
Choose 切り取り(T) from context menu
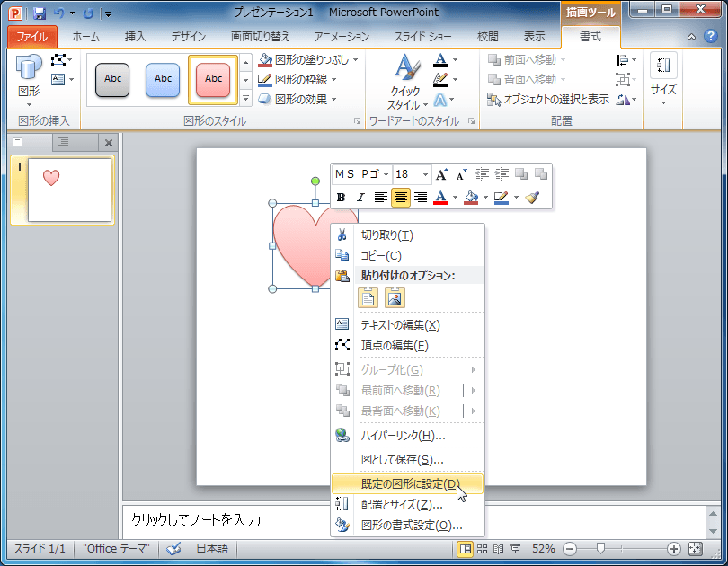tap(408, 235)
